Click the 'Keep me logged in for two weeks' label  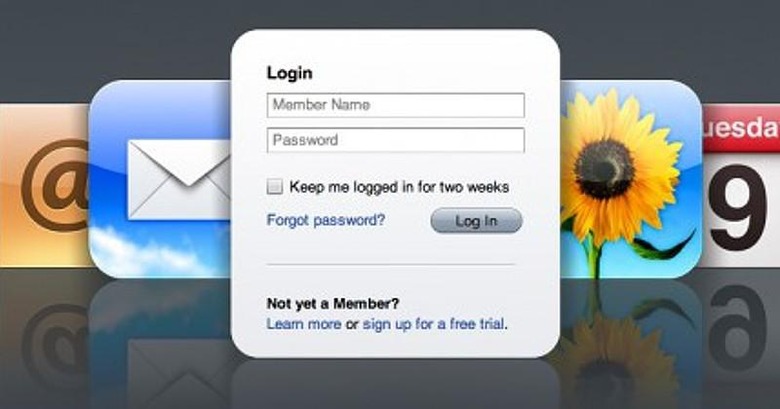399,187
